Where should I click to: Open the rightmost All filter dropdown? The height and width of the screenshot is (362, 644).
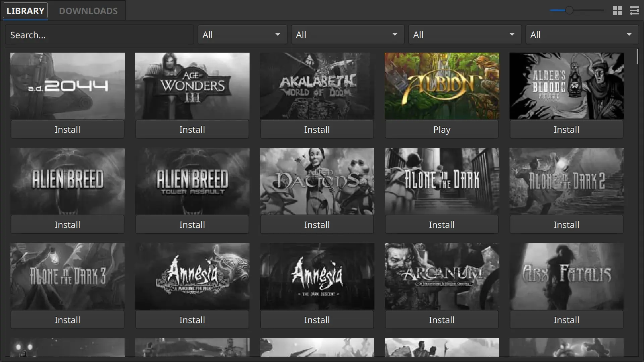(x=582, y=35)
